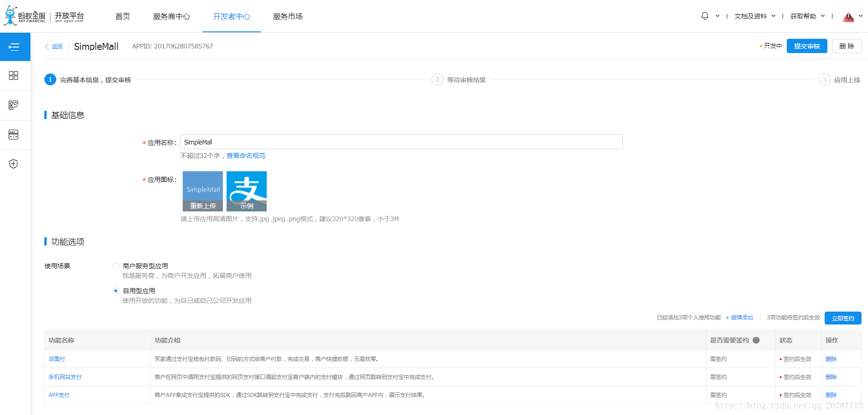Open 服务市场 tab
This screenshot has width=868, height=415.
click(288, 17)
